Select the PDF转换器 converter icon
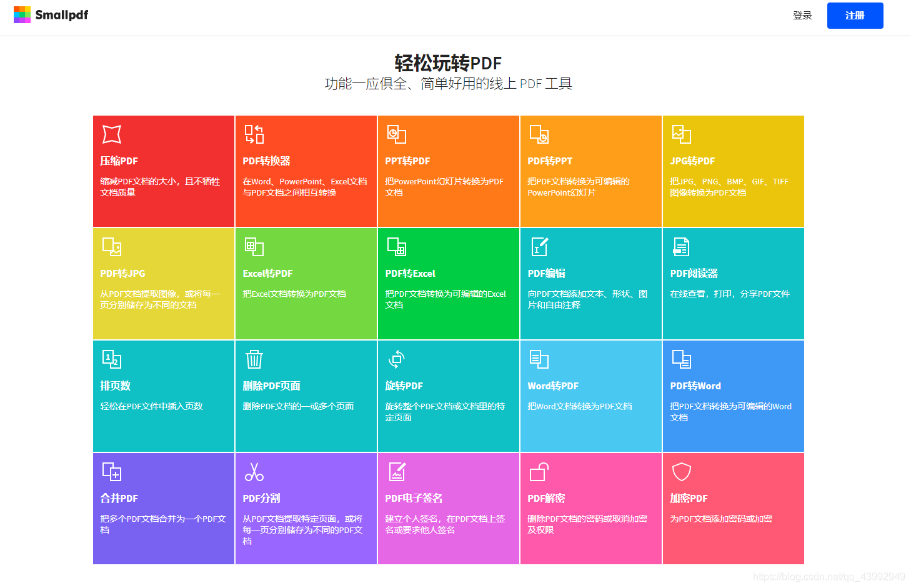Image resolution: width=911 pixels, height=588 pixels. click(x=254, y=134)
